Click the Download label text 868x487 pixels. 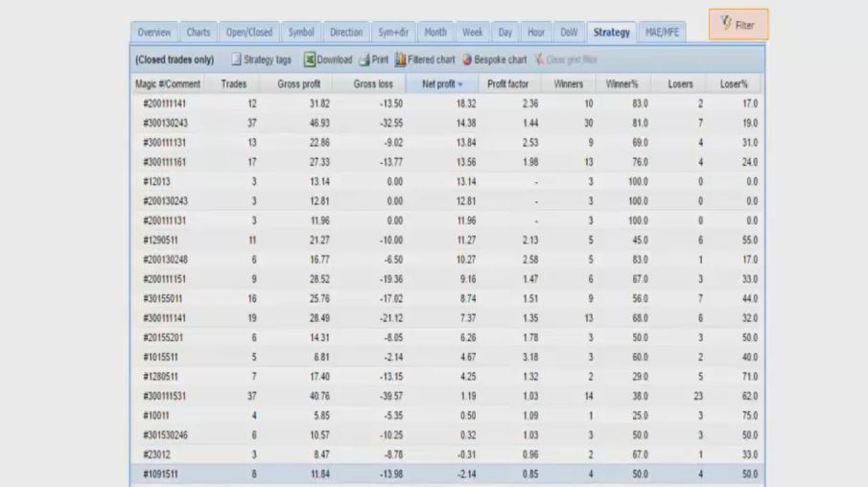point(335,59)
